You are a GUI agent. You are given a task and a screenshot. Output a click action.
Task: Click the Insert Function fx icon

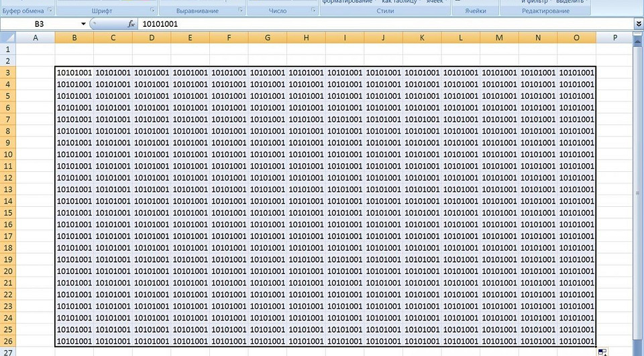pyautogui.click(x=131, y=24)
